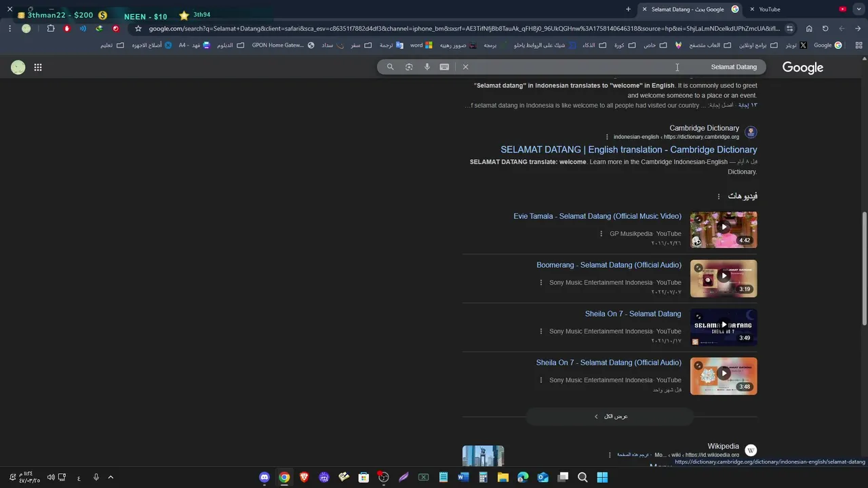Click the Wikipedia result image thumbnail

tap(483, 455)
